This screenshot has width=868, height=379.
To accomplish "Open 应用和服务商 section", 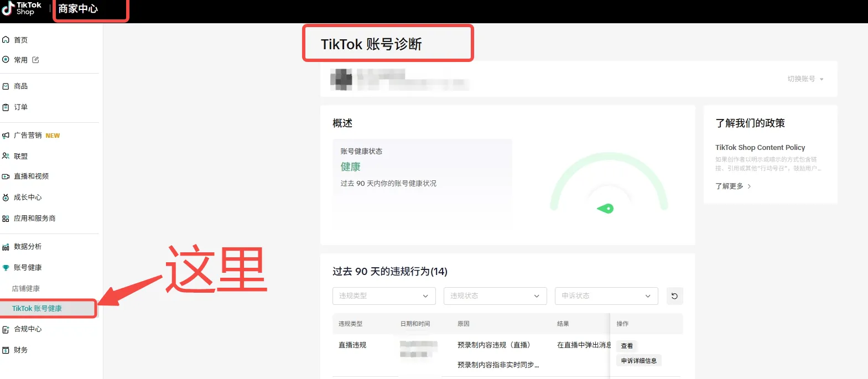I will [35, 219].
